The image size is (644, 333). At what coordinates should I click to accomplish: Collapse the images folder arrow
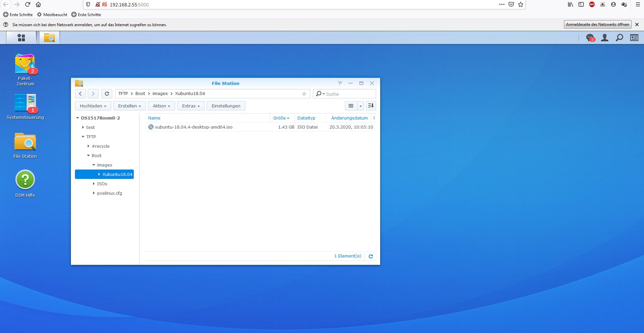pyautogui.click(x=94, y=165)
